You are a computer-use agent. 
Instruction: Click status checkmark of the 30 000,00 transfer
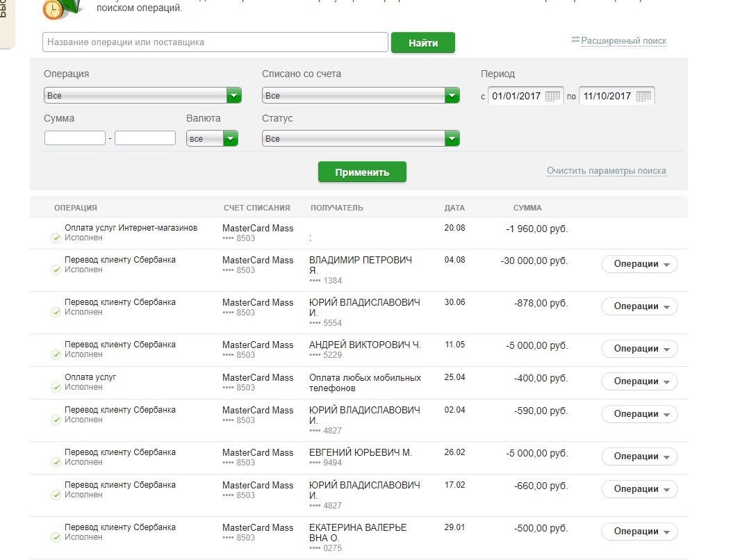[x=56, y=270]
